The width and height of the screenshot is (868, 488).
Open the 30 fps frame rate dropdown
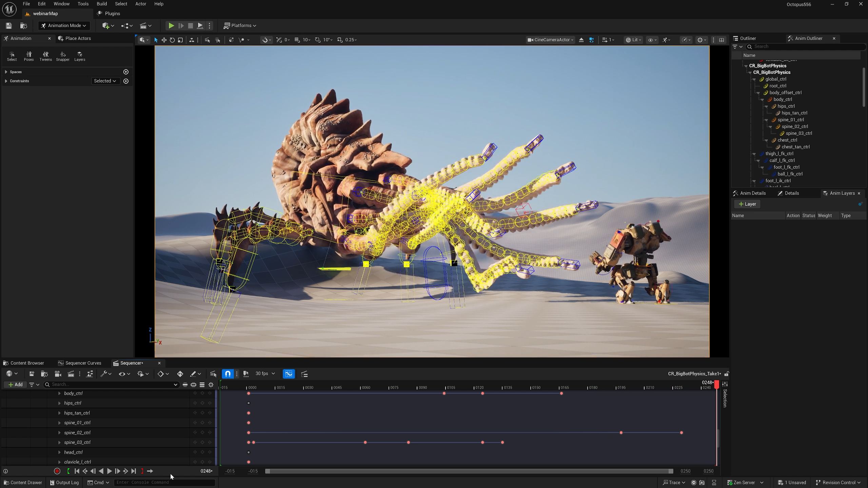point(265,373)
